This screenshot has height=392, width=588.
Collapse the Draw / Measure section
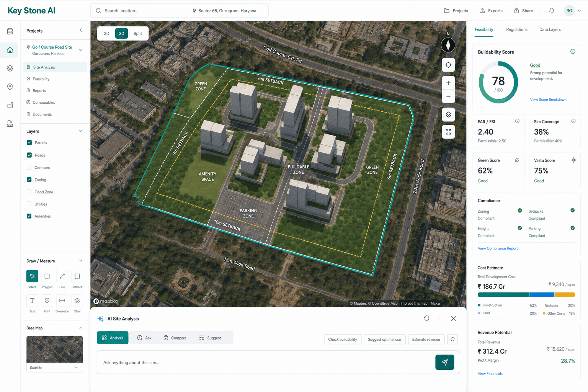[x=81, y=261]
